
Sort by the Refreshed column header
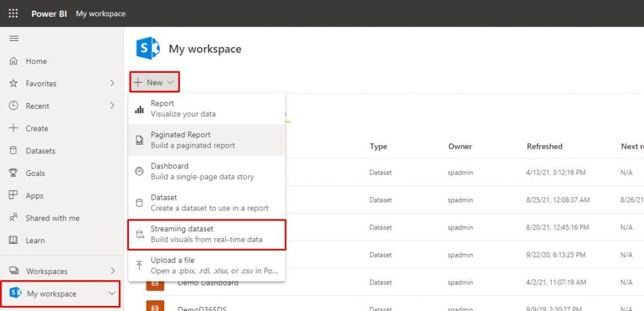[545, 146]
